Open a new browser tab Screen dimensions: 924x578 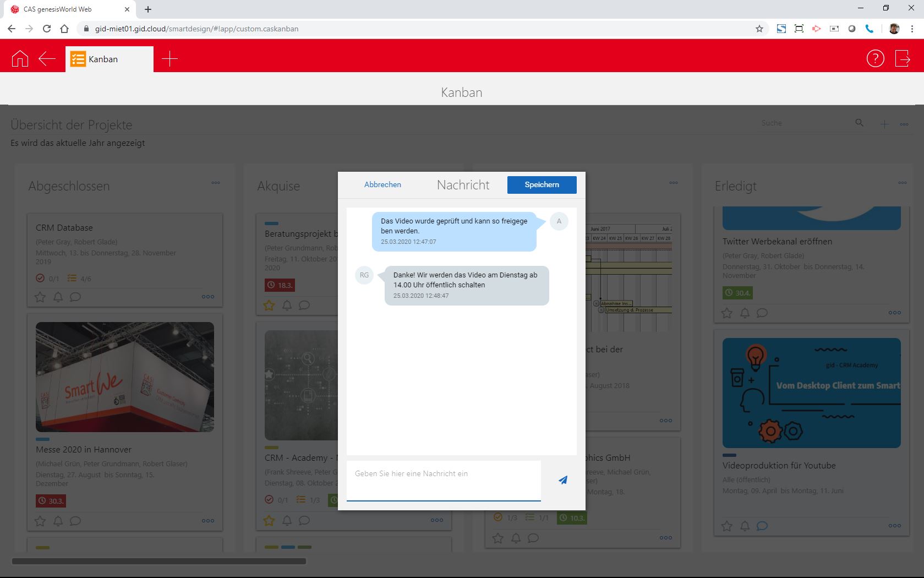[x=148, y=9]
